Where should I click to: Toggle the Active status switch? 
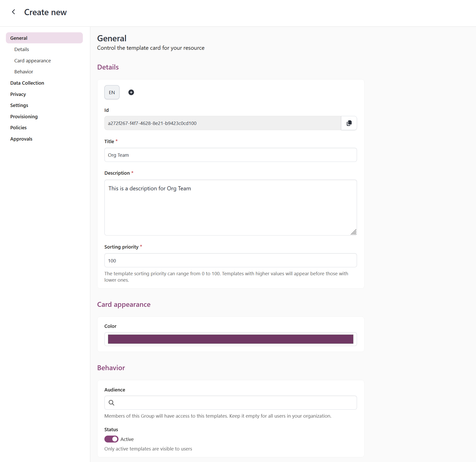[x=111, y=439]
